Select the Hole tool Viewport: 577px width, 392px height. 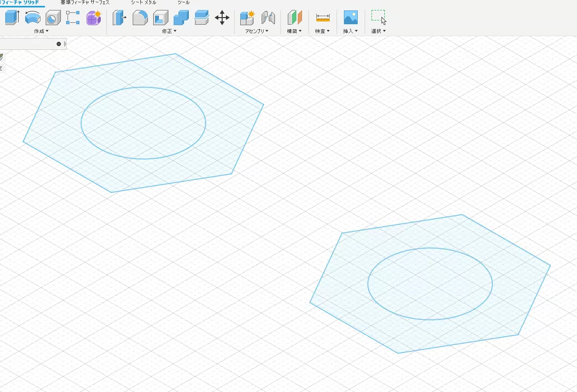pos(52,19)
